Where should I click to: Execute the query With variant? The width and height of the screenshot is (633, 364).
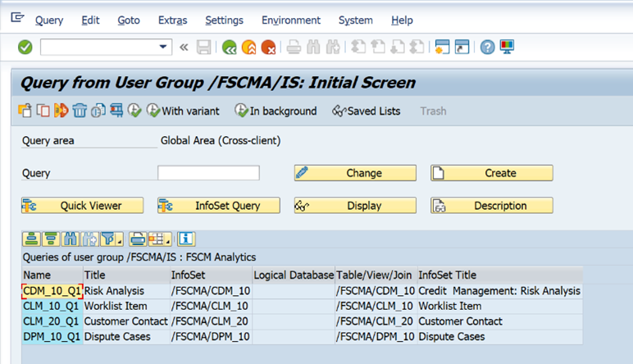point(183,111)
